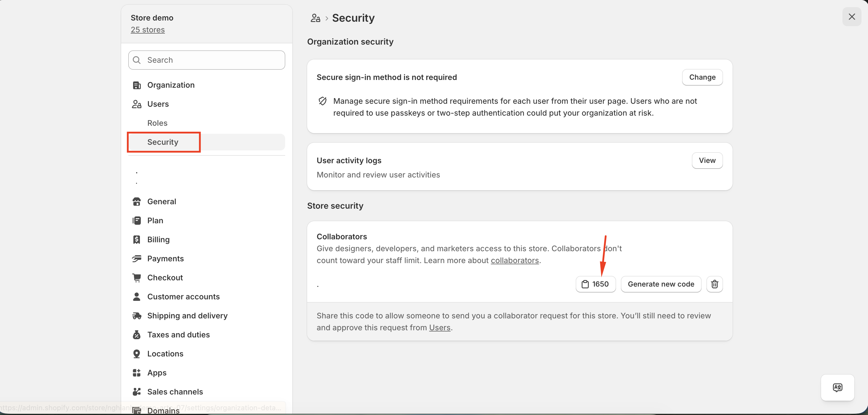This screenshot has height=415, width=868.
Task: Open Plan settings
Action: click(206, 221)
